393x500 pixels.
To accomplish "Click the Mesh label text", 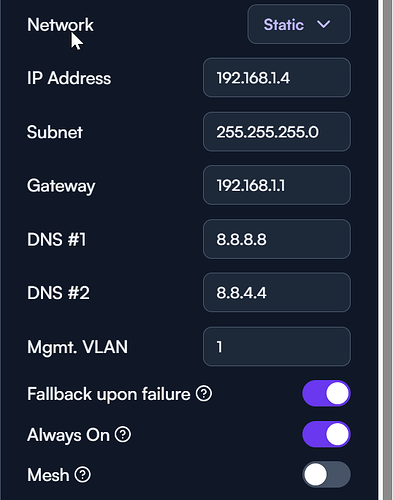I will 48,475.
